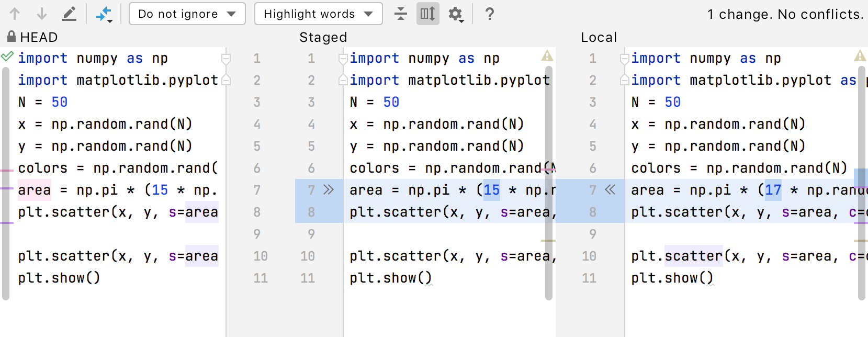Collapse import fold marker in Staged pane

coord(343,59)
